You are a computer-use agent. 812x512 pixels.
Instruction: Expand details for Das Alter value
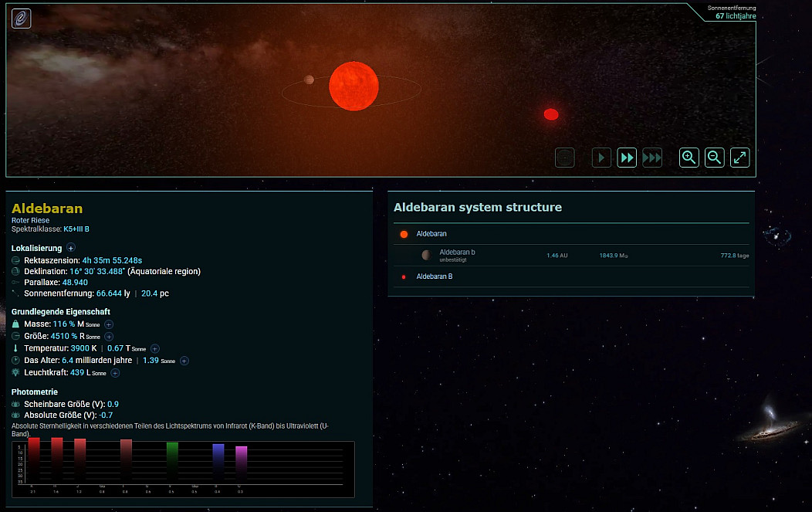coord(184,361)
